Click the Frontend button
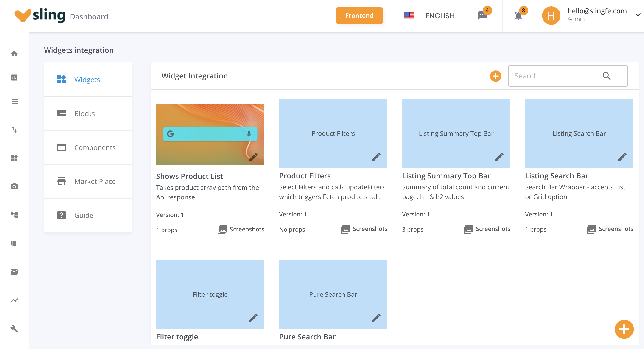644x349 pixels. point(359,16)
